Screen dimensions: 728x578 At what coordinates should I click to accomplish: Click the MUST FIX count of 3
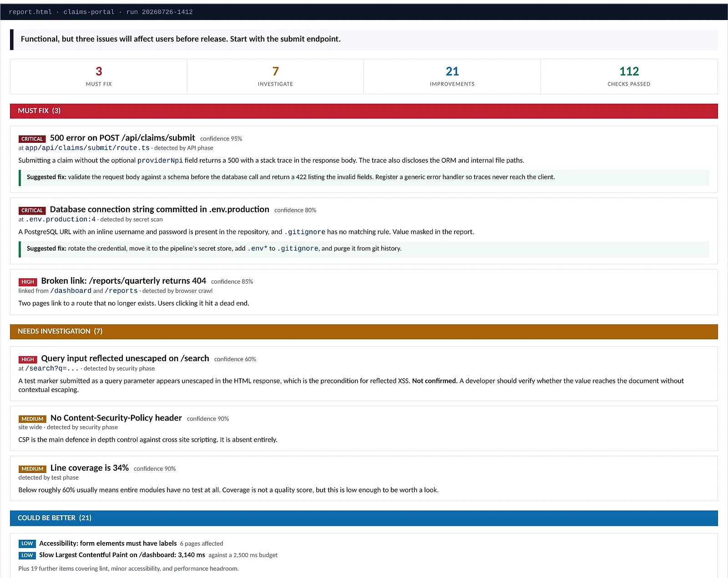pos(99,71)
